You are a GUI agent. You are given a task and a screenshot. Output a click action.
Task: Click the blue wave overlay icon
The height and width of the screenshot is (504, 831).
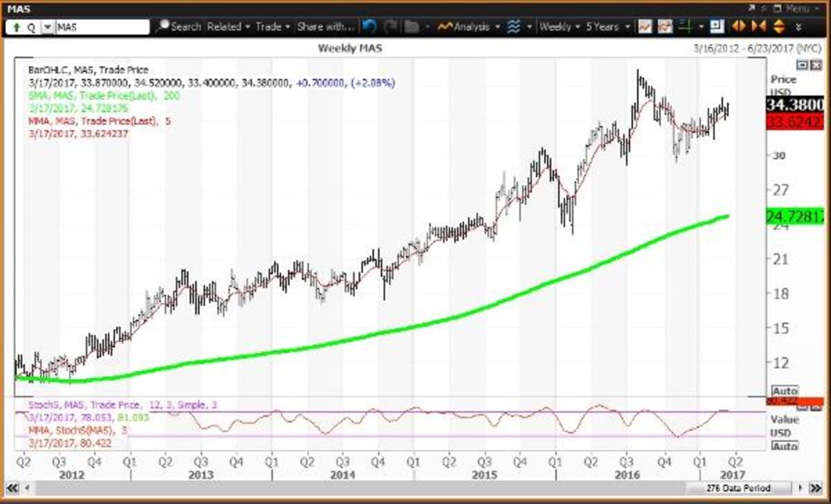click(513, 27)
